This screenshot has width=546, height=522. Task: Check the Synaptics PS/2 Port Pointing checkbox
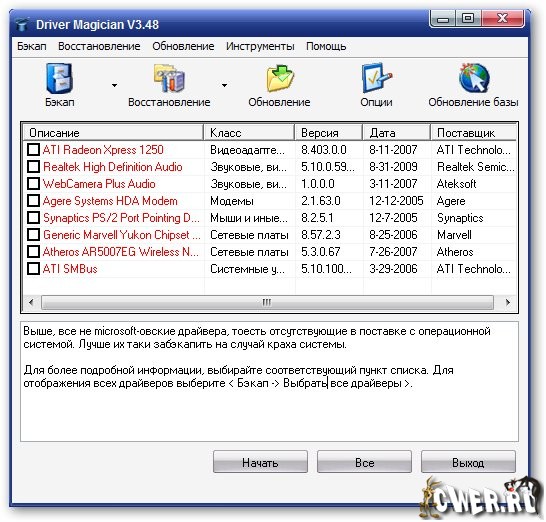pyautogui.click(x=33, y=218)
